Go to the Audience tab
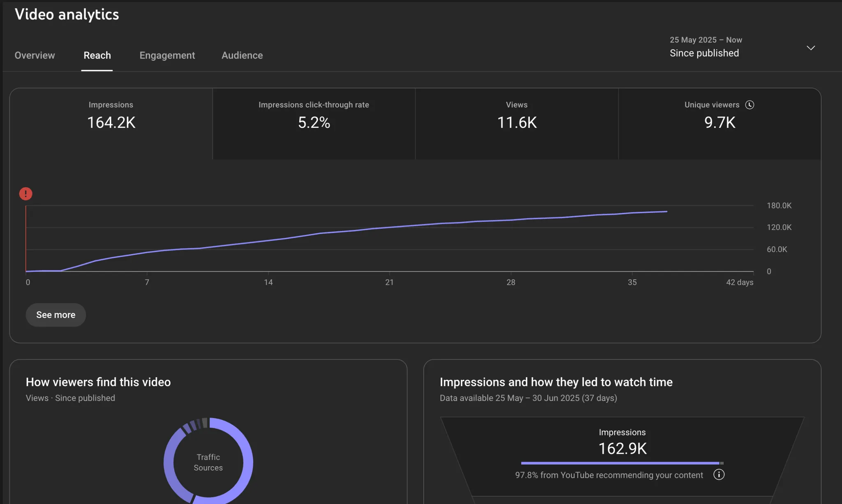Screen dimensions: 842x504 click(242, 55)
